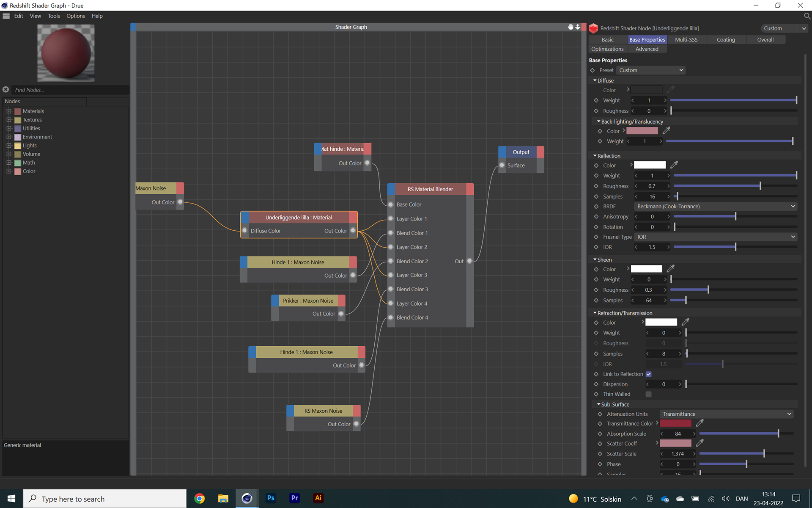Open Photoshop from taskbar

coord(271,498)
